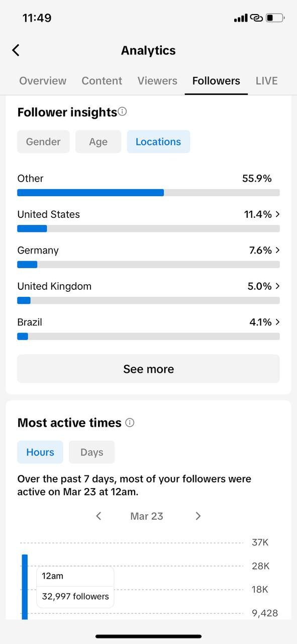The height and width of the screenshot is (644, 297).
Task: Open Follower insights info icon
Action: (x=122, y=112)
